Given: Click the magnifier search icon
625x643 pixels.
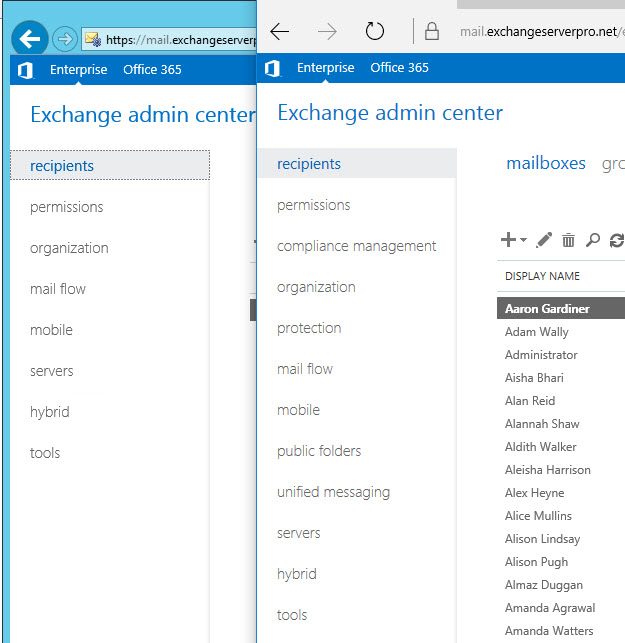Looking at the screenshot, I should pyautogui.click(x=593, y=240).
